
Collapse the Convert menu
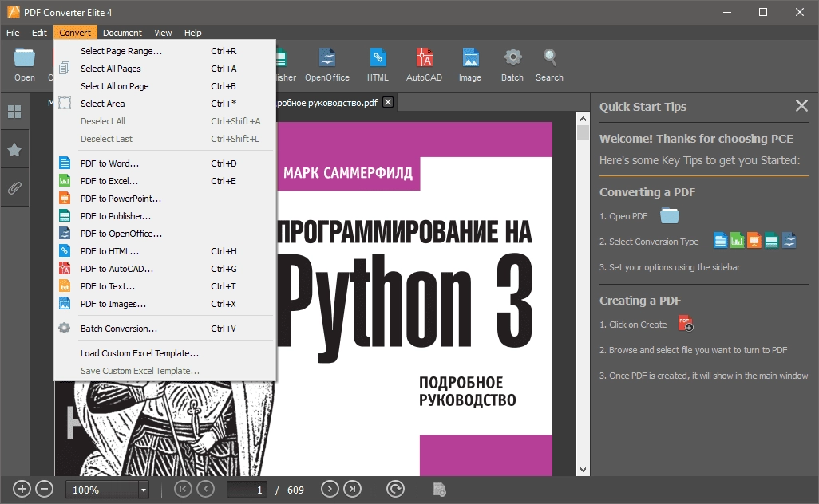tap(75, 33)
